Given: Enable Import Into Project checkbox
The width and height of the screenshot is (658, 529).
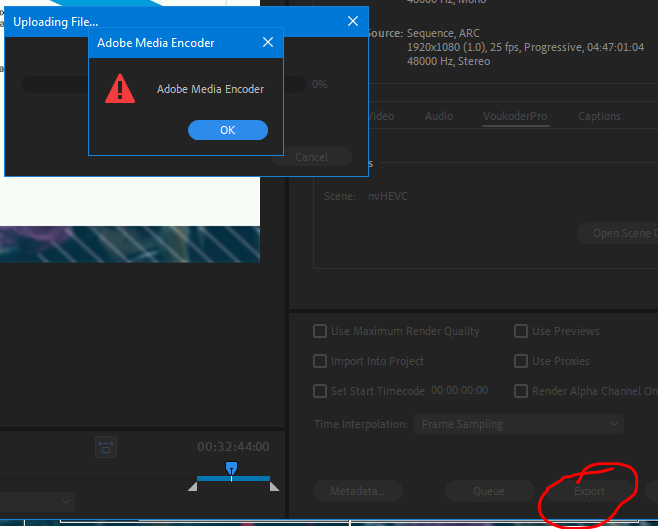Looking at the screenshot, I should (x=320, y=361).
